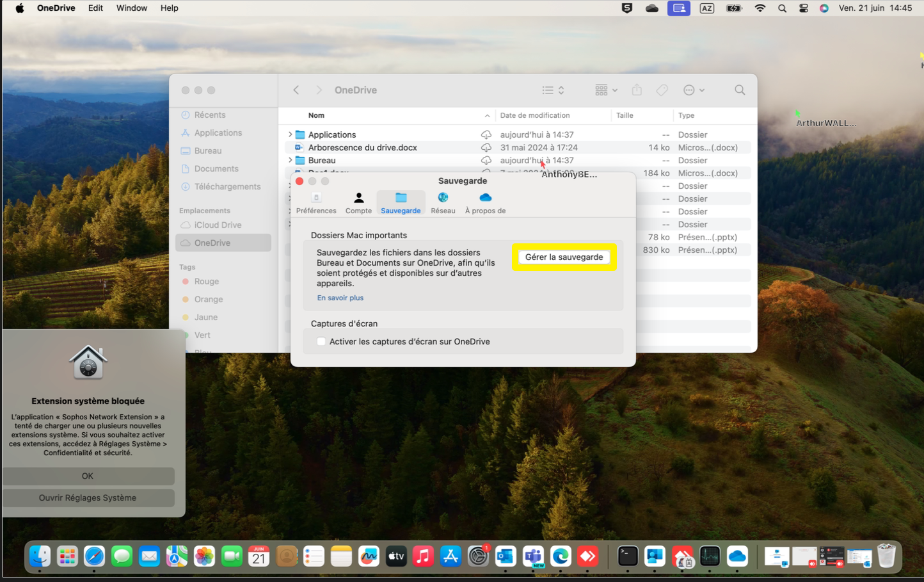Image resolution: width=924 pixels, height=582 pixels.
Task: Click the Finder search icon
Action: [x=740, y=90]
